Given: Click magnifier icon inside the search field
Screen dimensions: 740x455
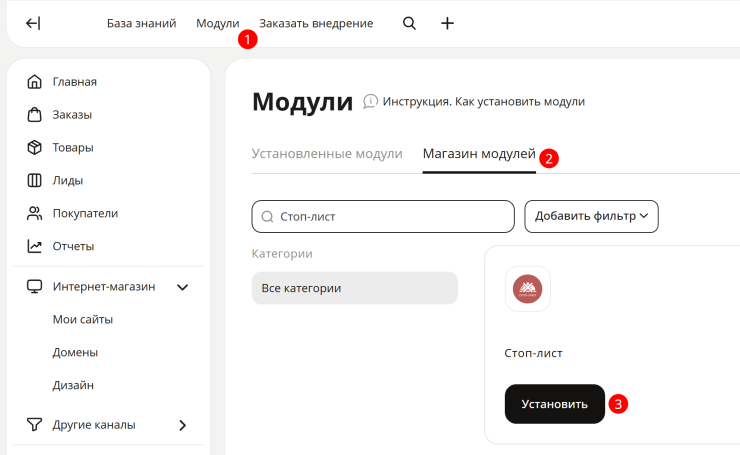Looking at the screenshot, I should 267,217.
